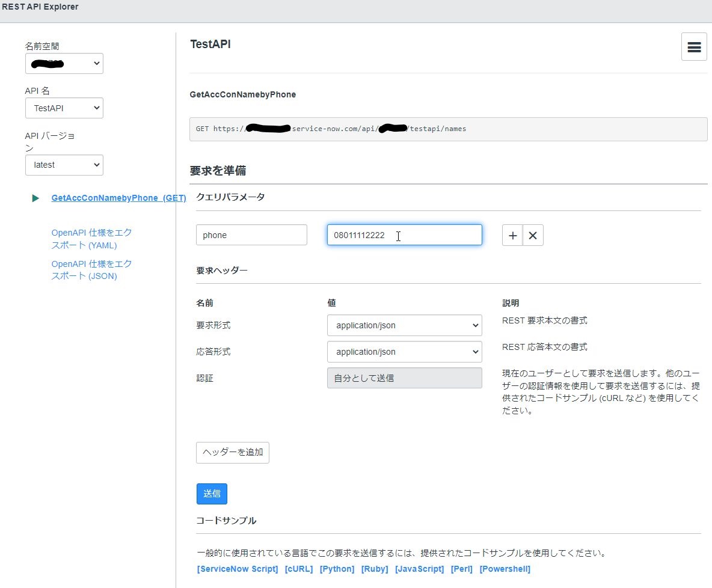Open the hamburger menu next to TestAPI
The image size is (712, 588).
coord(694,46)
